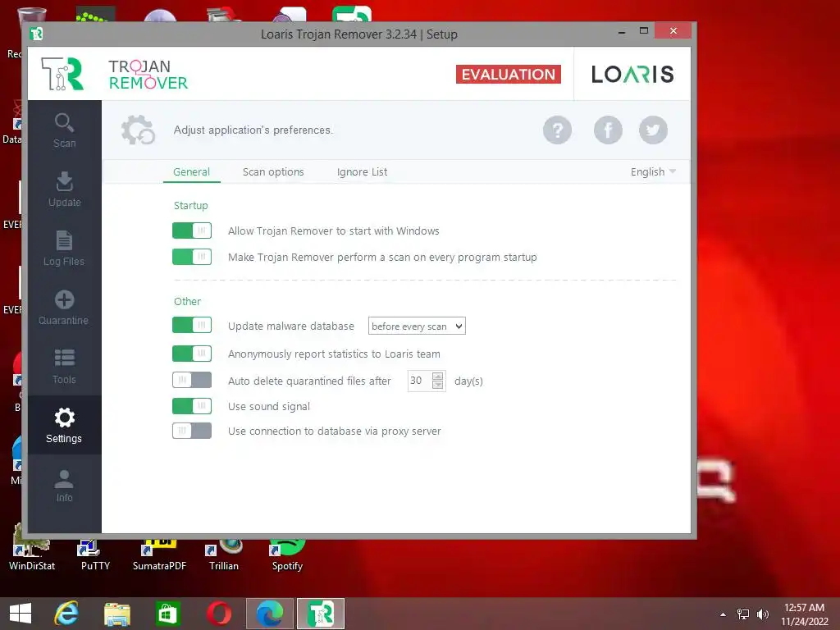Click the window title bar app icon
The image size is (840, 630).
[x=36, y=34]
